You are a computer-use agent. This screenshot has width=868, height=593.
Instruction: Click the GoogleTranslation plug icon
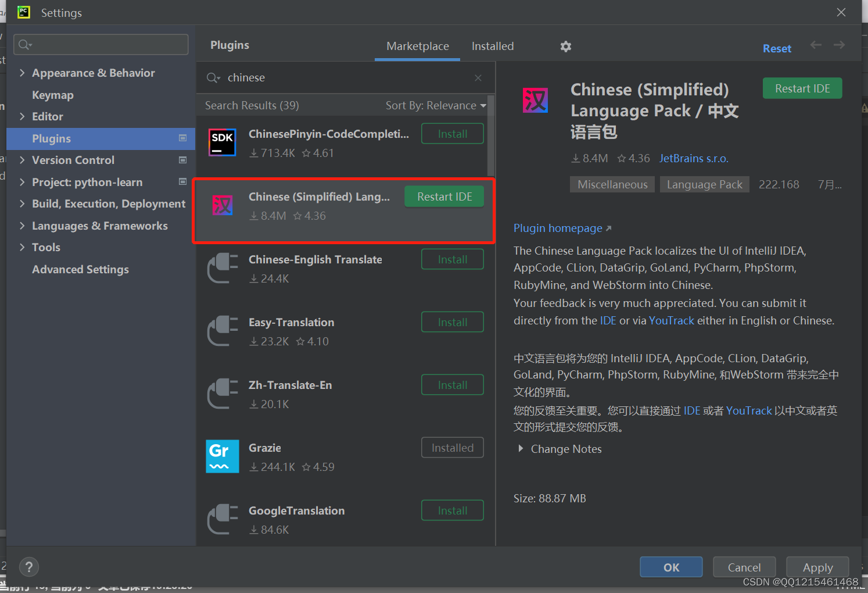pyautogui.click(x=223, y=519)
